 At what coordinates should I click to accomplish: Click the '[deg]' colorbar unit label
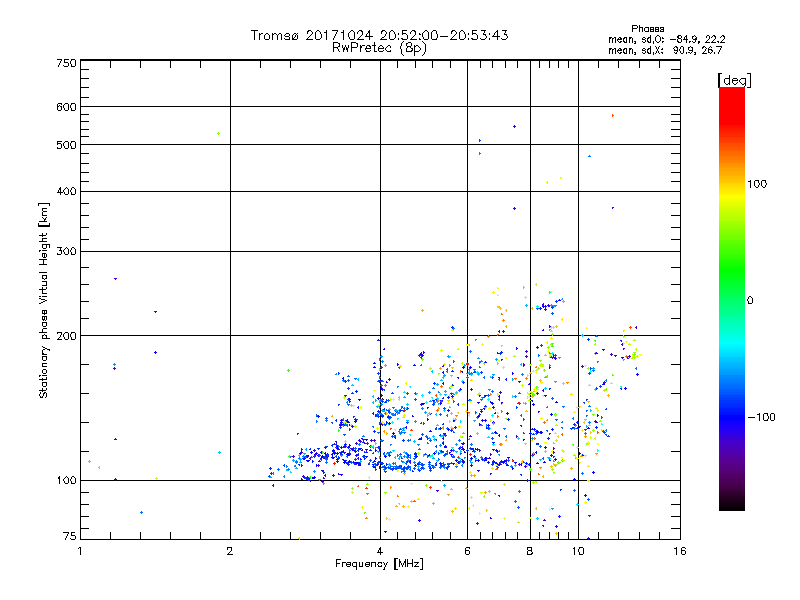tap(734, 80)
